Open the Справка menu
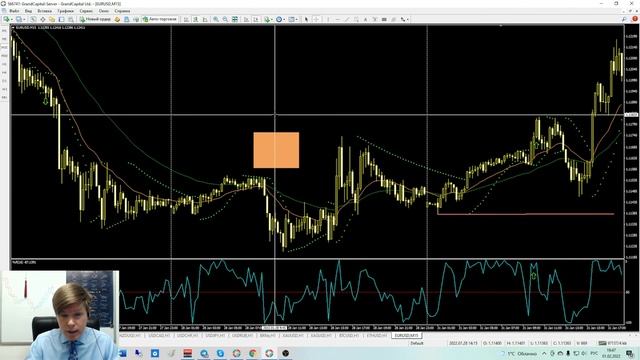Image resolution: width=640 pixels, height=360 pixels. 122,11
